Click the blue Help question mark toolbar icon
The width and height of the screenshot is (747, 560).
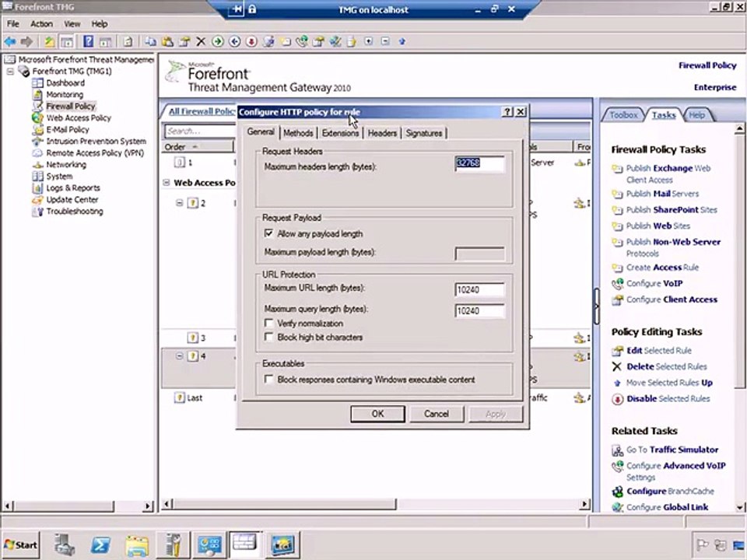(x=88, y=41)
